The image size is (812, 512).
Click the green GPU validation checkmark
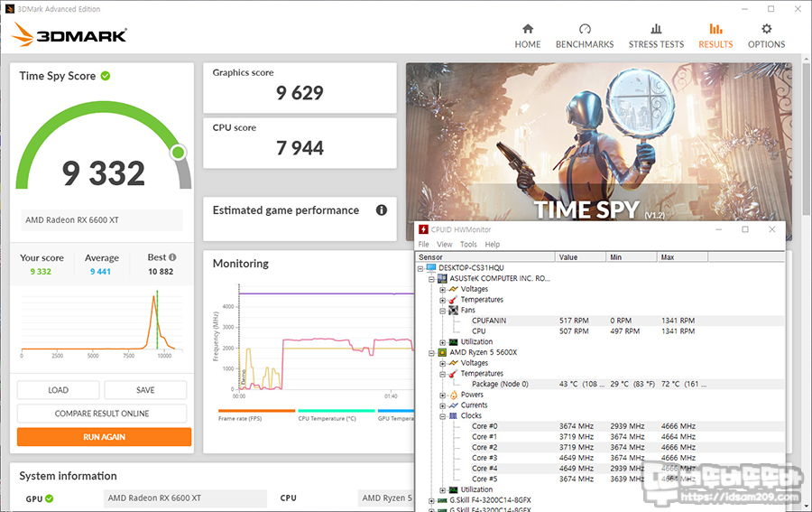point(50,498)
